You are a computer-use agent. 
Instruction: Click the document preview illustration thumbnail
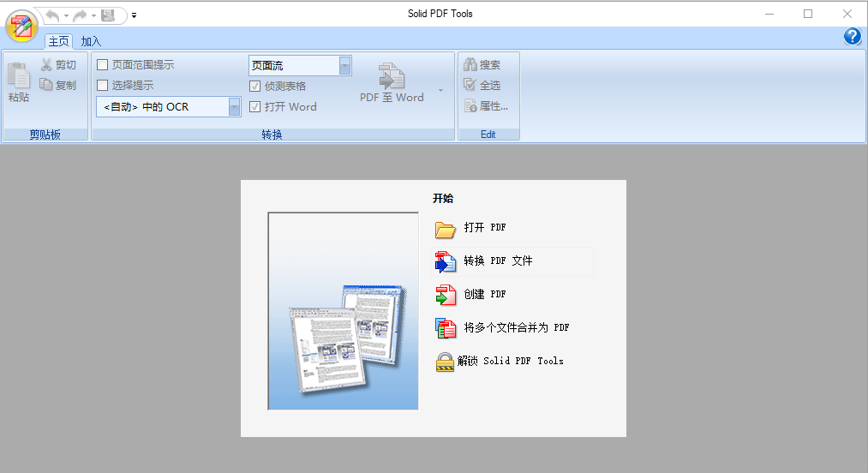point(344,311)
